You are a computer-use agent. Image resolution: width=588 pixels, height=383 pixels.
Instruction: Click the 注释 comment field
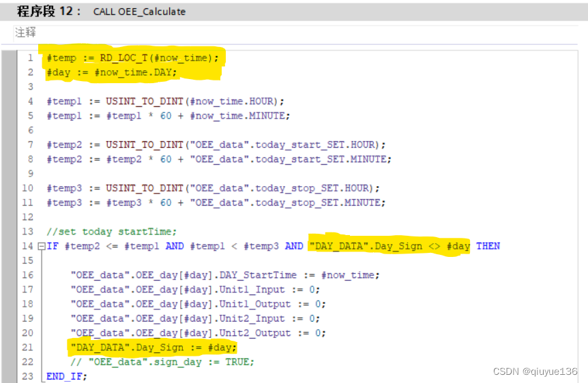pyautogui.click(x=295, y=33)
